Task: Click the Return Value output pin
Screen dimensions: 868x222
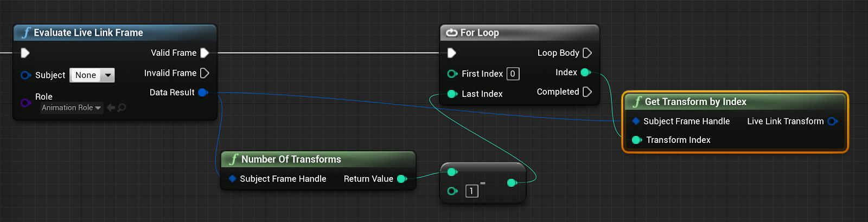Action: 402,179
